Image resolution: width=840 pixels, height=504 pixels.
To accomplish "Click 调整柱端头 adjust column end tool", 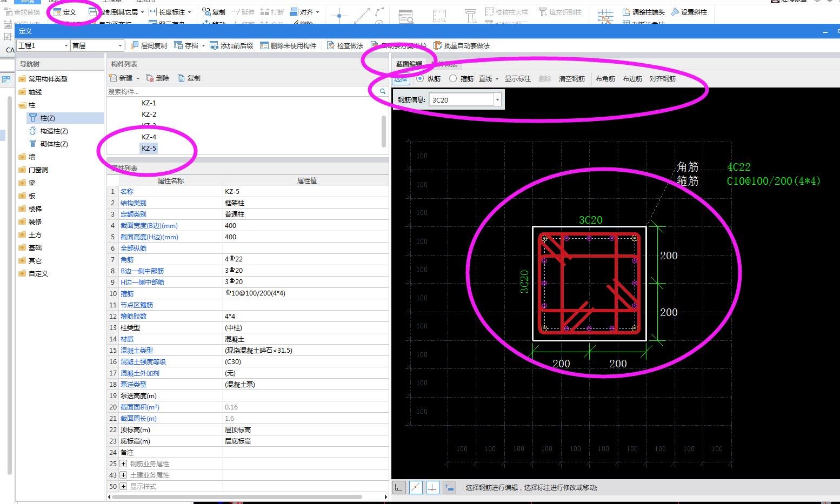I will pos(644,12).
